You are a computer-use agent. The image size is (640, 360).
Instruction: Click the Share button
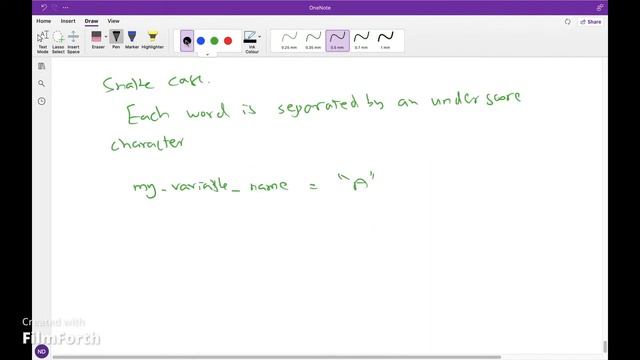(x=591, y=22)
